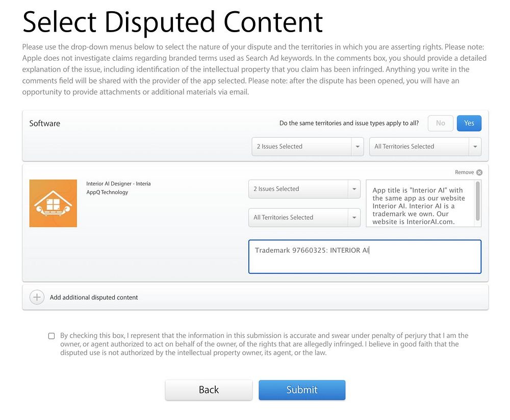Viewport: 510px width, 420px height.
Task: Click the Remove X icon
Action: tap(479, 172)
